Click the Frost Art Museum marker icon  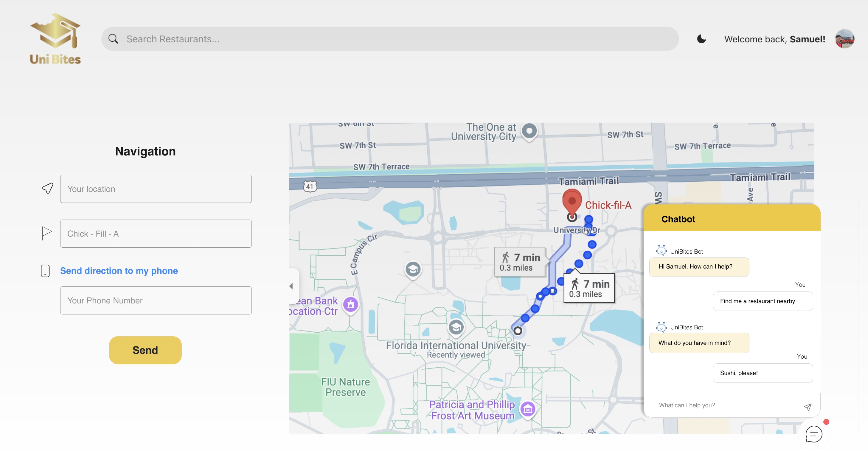[x=528, y=409]
